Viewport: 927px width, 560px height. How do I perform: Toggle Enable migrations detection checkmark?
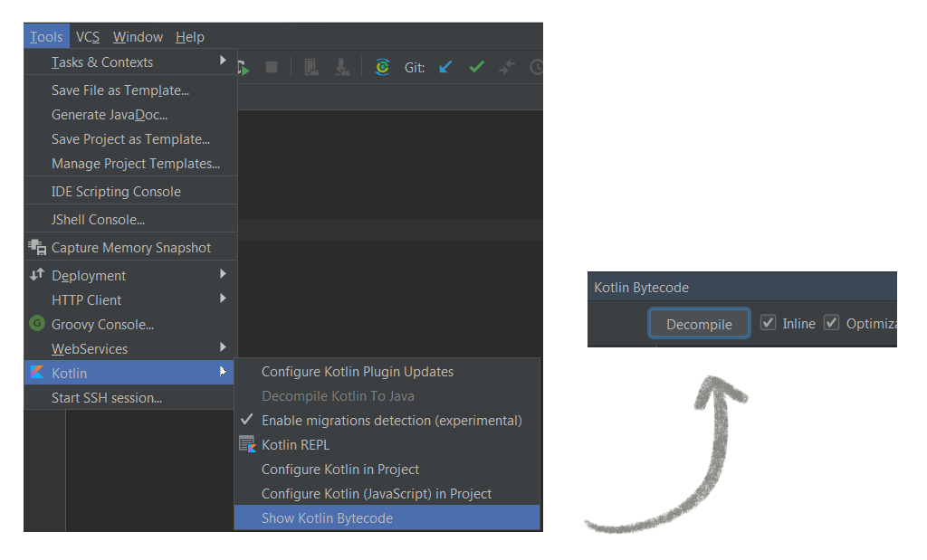[x=247, y=420]
